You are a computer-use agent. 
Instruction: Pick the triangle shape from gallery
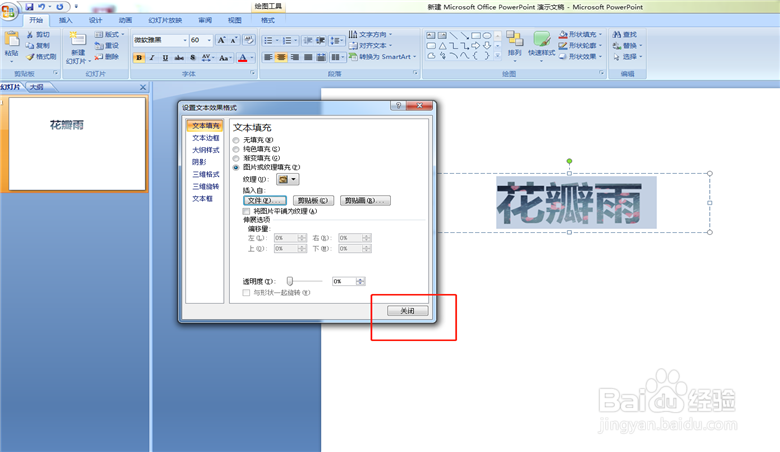click(442, 46)
